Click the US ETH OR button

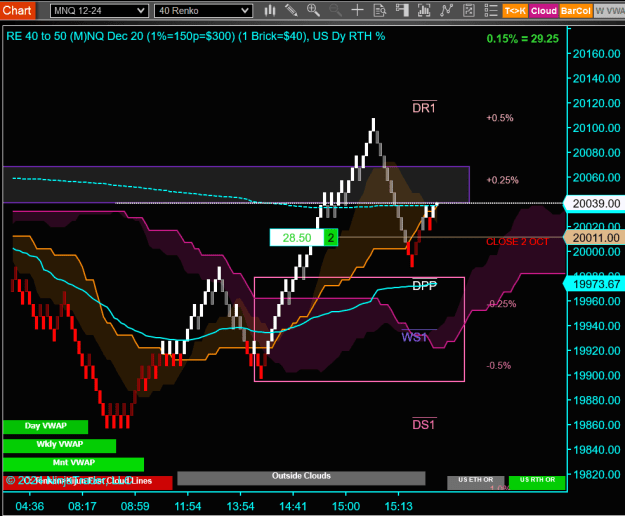coord(476,482)
